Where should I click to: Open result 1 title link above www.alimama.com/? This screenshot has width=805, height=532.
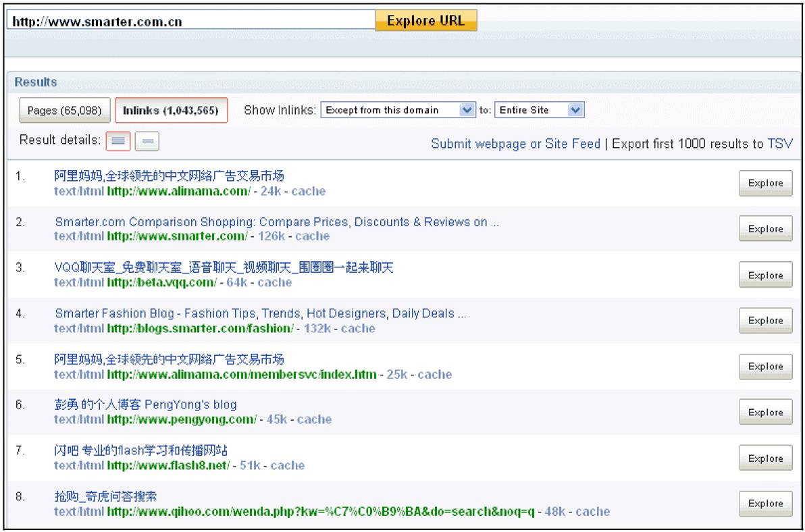(170, 176)
